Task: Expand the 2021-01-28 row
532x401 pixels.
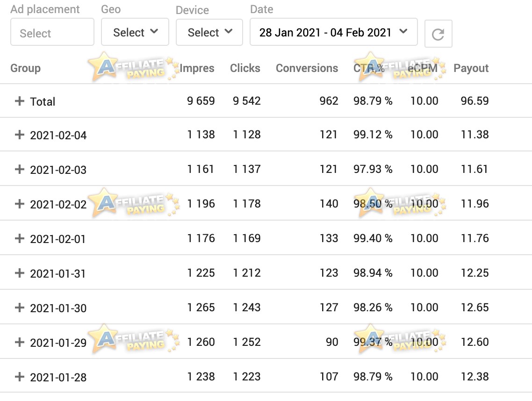Action: pyautogui.click(x=20, y=377)
